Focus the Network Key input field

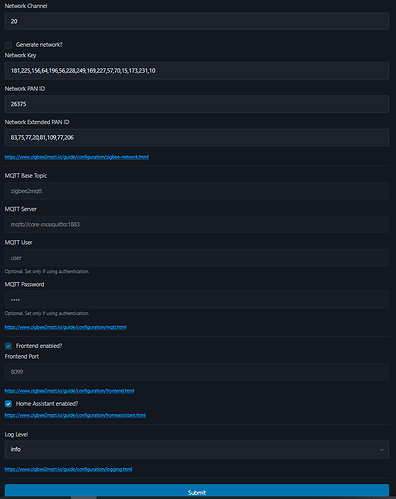[x=197, y=71]
